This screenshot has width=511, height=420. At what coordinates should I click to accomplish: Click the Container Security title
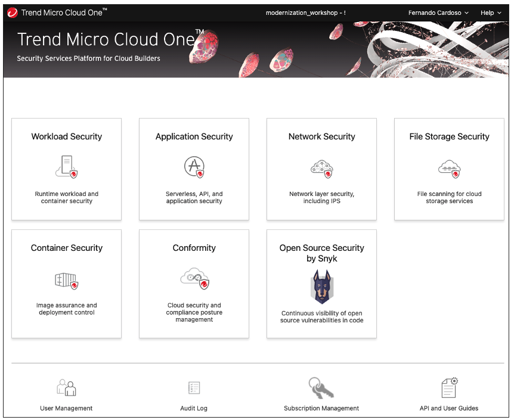coord(66,248)
